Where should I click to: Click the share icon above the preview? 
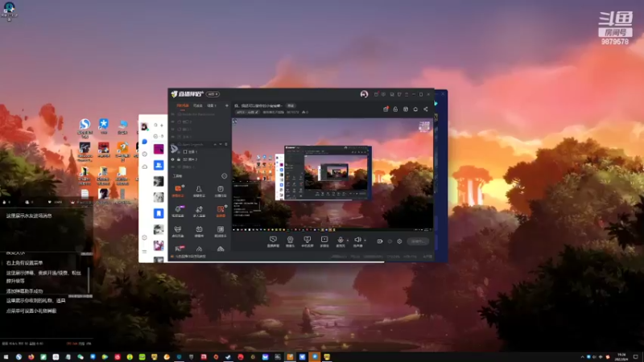(426, 109)
